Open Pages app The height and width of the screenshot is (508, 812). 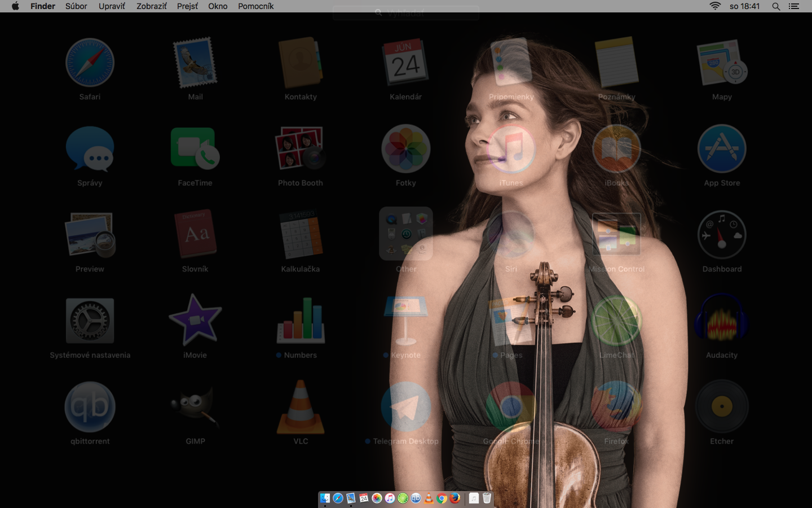click(x=511, y=321)
